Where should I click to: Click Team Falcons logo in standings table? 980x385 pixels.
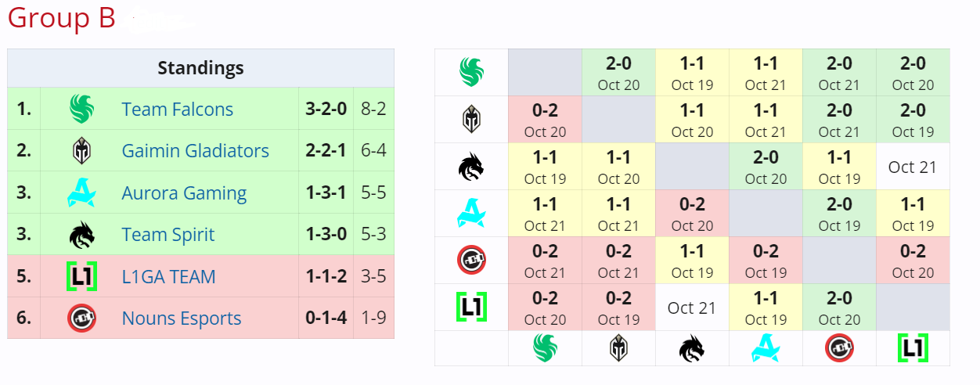coord(81,110)
